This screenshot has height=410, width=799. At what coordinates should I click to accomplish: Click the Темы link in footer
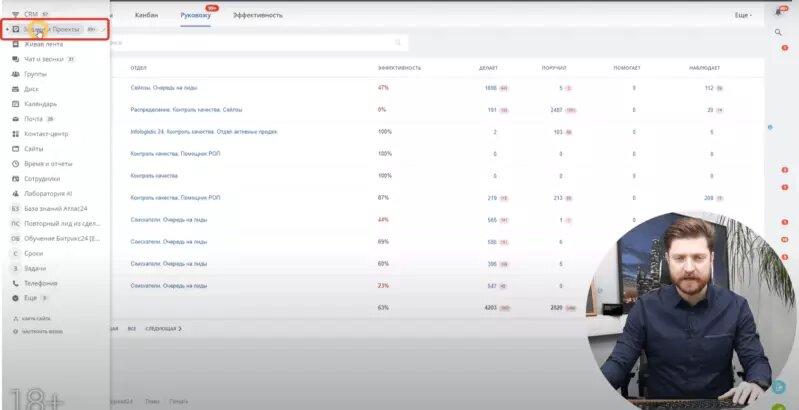(x=152, y=402)
